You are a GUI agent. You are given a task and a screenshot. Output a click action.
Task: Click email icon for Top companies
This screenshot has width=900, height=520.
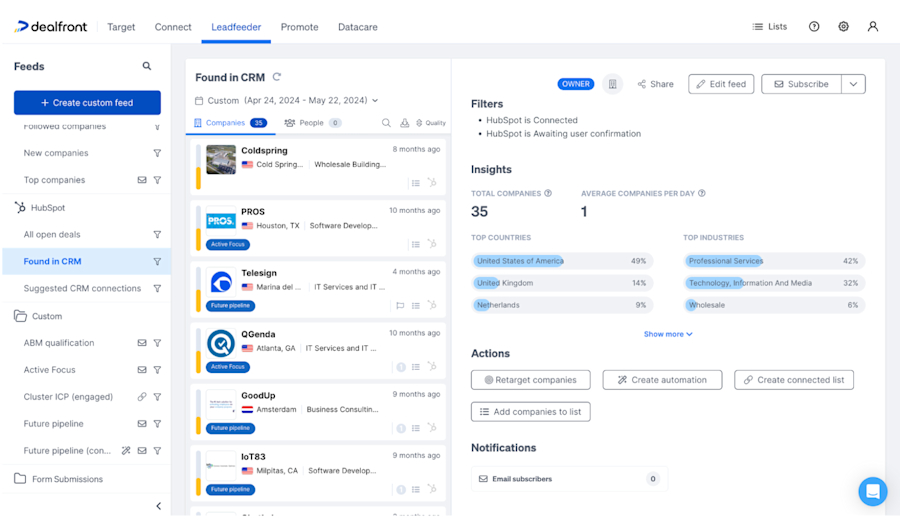(x=142, y=180)
